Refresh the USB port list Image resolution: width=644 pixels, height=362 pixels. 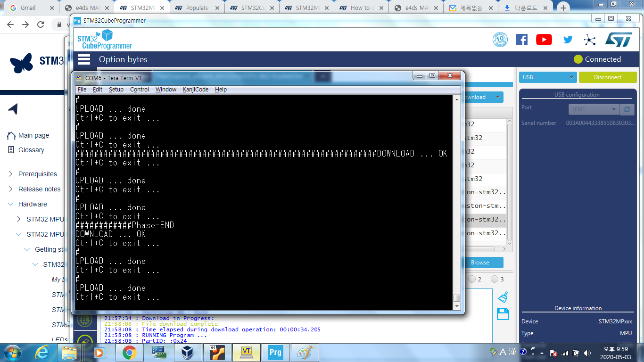point(627,109)
